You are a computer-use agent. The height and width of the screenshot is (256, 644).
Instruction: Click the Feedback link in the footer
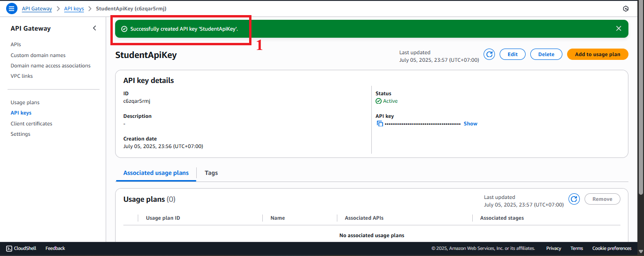point(55,248)
